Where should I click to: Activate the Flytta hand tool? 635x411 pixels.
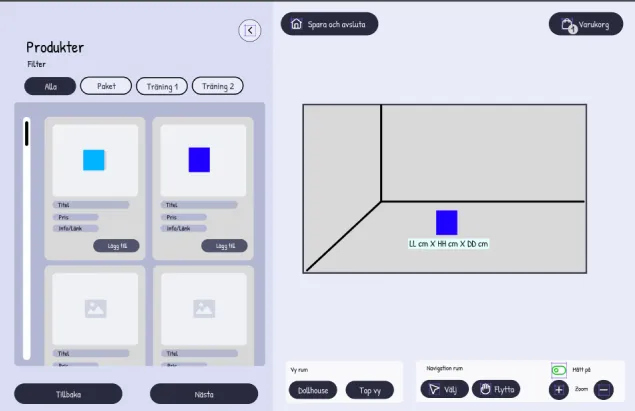[496, 389]
